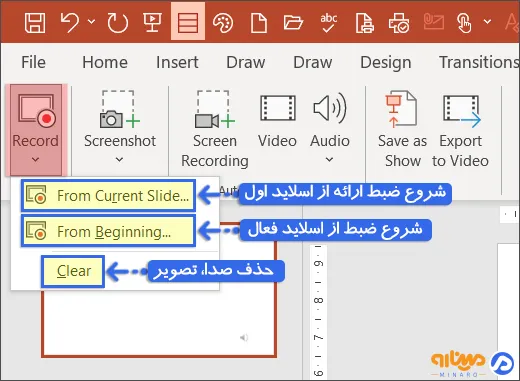Click the Save icon in quick access toolbar
This screenshot has height=381, width=520.
(x=35, y=23)
